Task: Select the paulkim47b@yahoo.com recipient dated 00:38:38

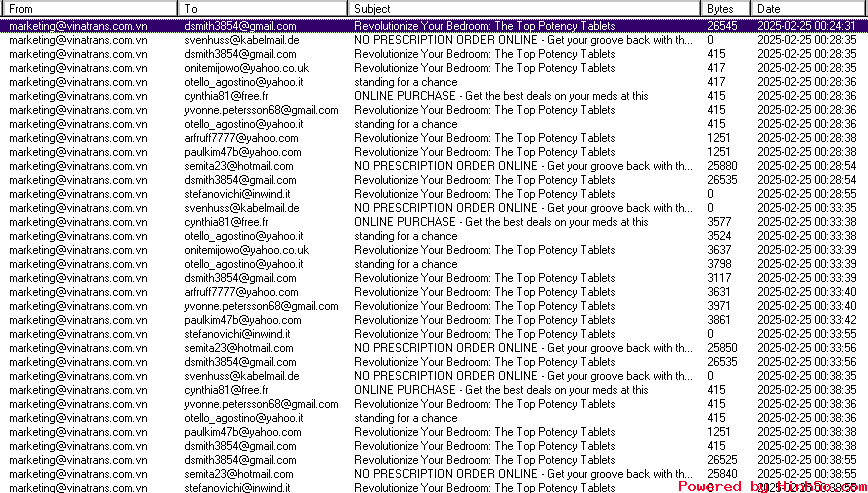Action: [243, 432]
